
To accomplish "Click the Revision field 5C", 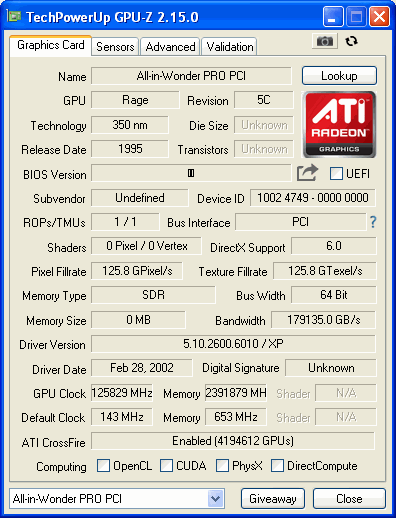I will click(x=264, y=100).
